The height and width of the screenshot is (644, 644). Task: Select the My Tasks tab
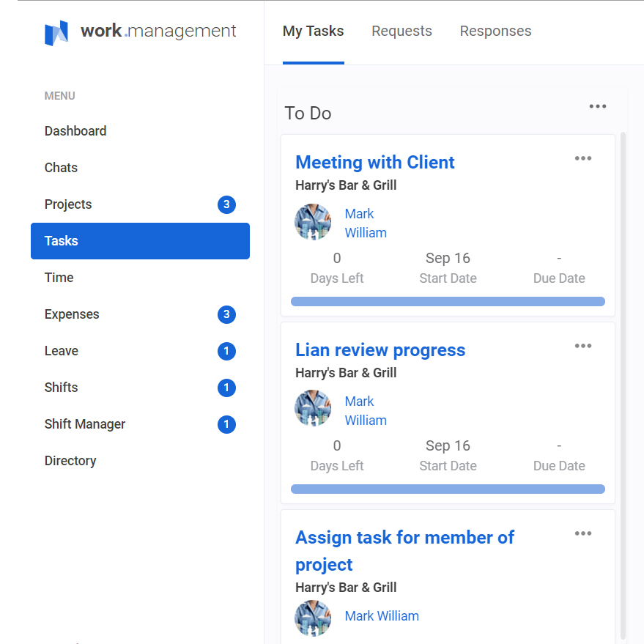pyautogui.click(x=313, y=32)
